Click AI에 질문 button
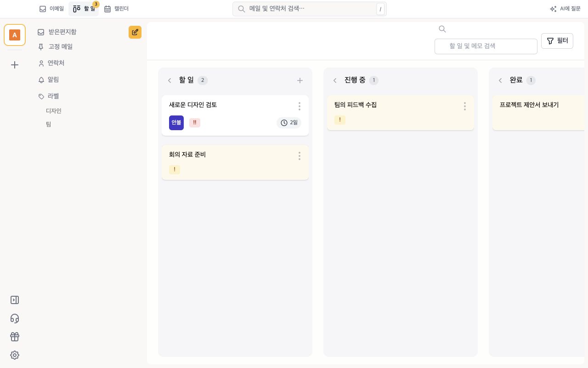 [565, 9]
